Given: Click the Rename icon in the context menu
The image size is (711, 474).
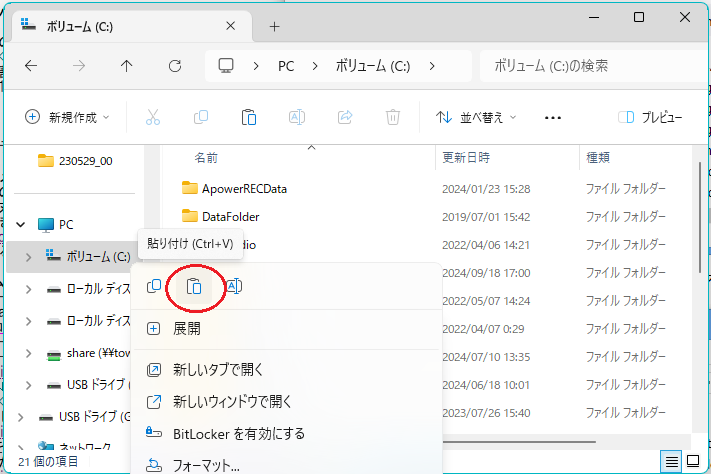Looking at the screenshot, I should click(234, 287).
